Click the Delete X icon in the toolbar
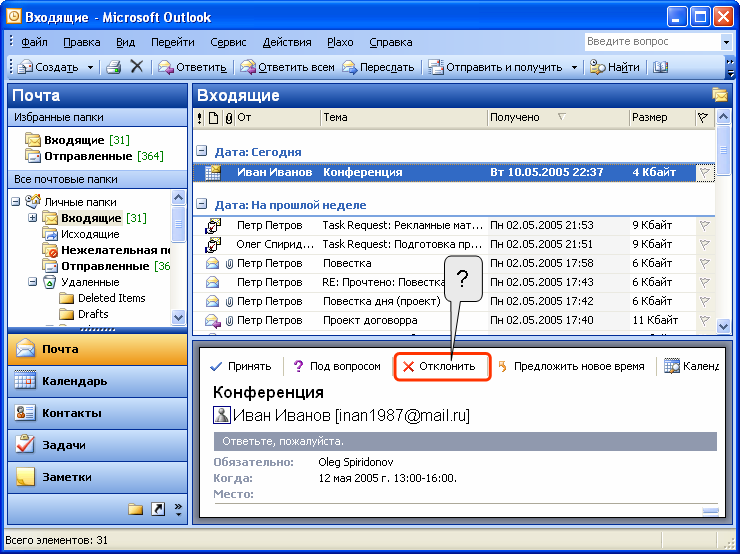 pyautogui.click(x=137, y=67)
